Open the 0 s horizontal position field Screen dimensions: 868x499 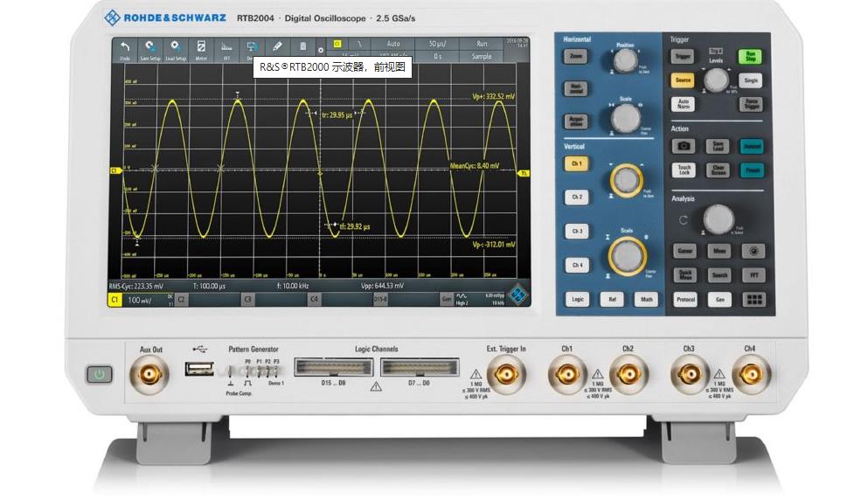click(x=437, y=56)
